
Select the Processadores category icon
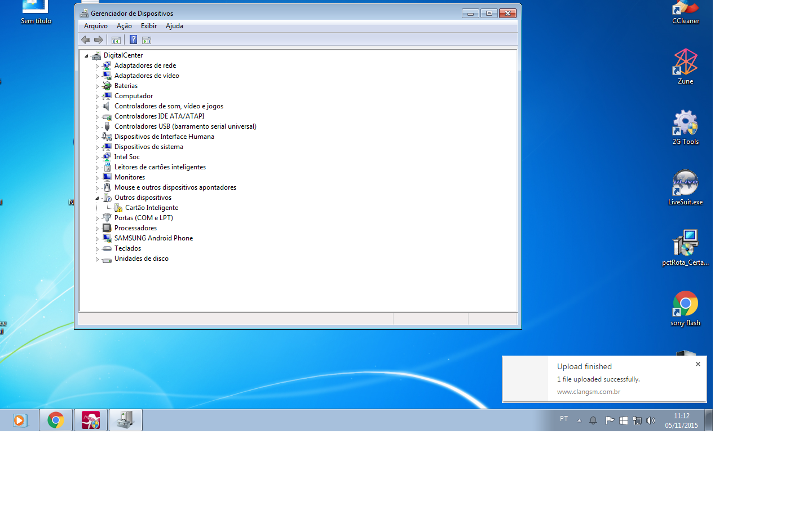tap(107, 228)
